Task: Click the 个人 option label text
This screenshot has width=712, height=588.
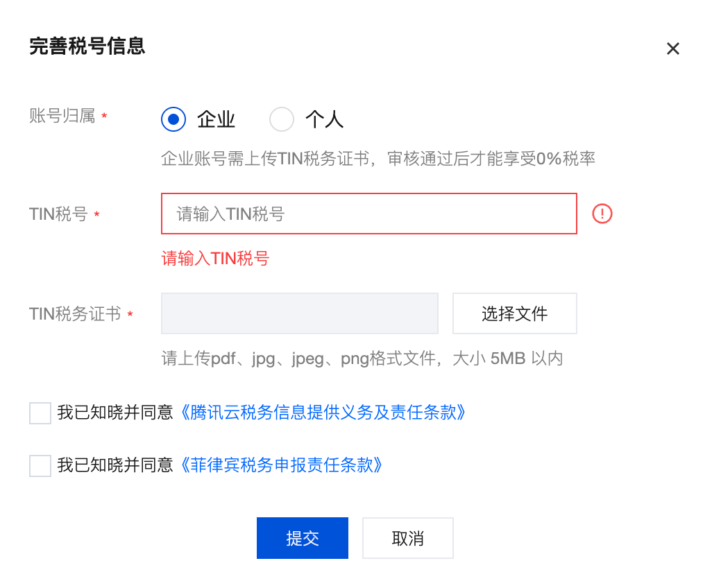Action: tap(325, 120)
